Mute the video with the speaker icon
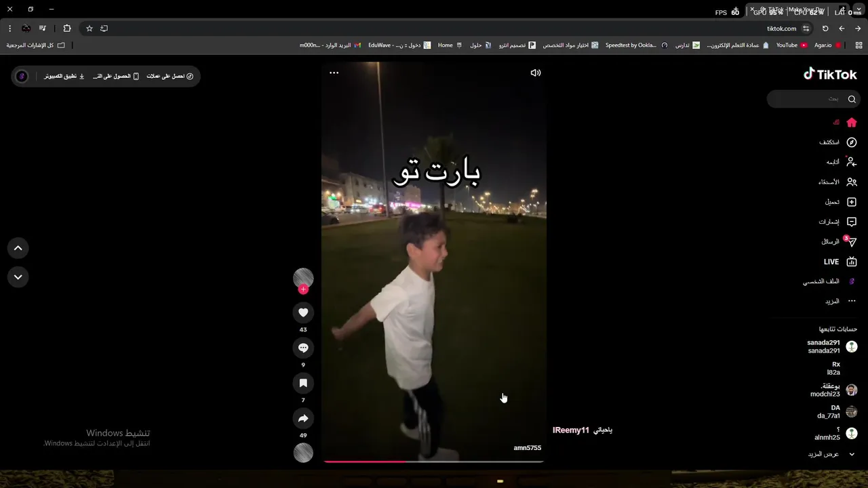 pyautogui.click(x=536, y=73)
